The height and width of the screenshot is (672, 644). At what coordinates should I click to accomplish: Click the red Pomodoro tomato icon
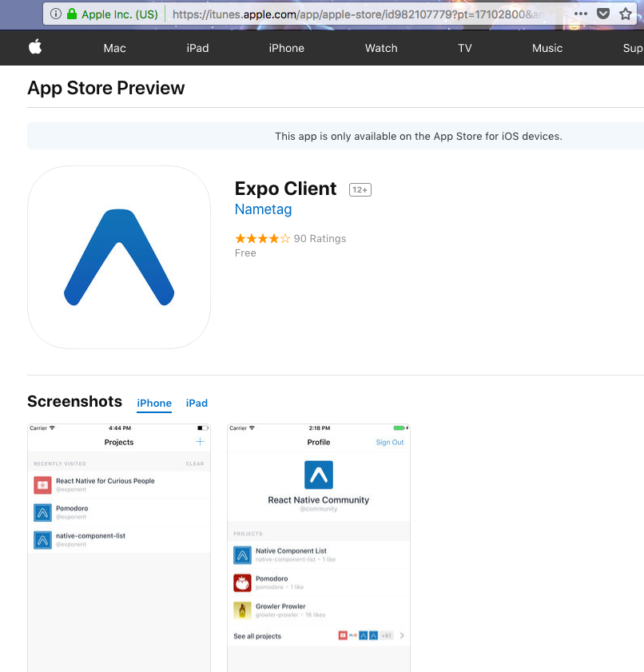(x=242, y=583)
